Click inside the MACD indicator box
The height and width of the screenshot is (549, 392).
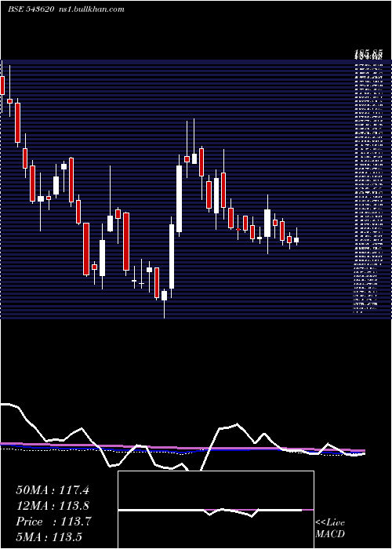point(216,510)
